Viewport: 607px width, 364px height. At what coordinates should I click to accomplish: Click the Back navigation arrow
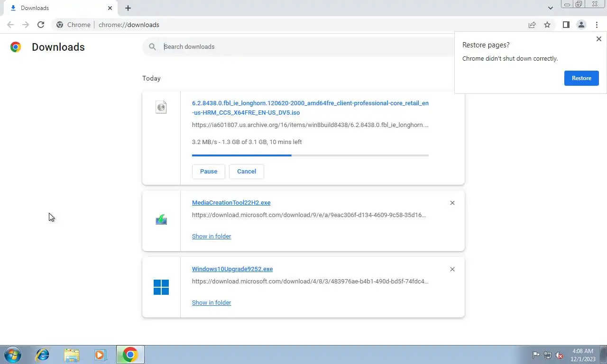[x=10, y=25]
